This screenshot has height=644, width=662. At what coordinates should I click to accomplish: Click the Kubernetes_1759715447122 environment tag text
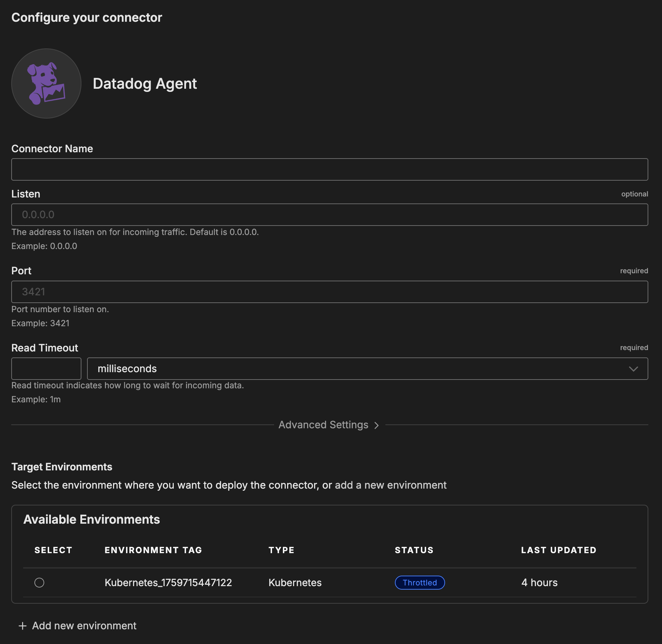168,583
